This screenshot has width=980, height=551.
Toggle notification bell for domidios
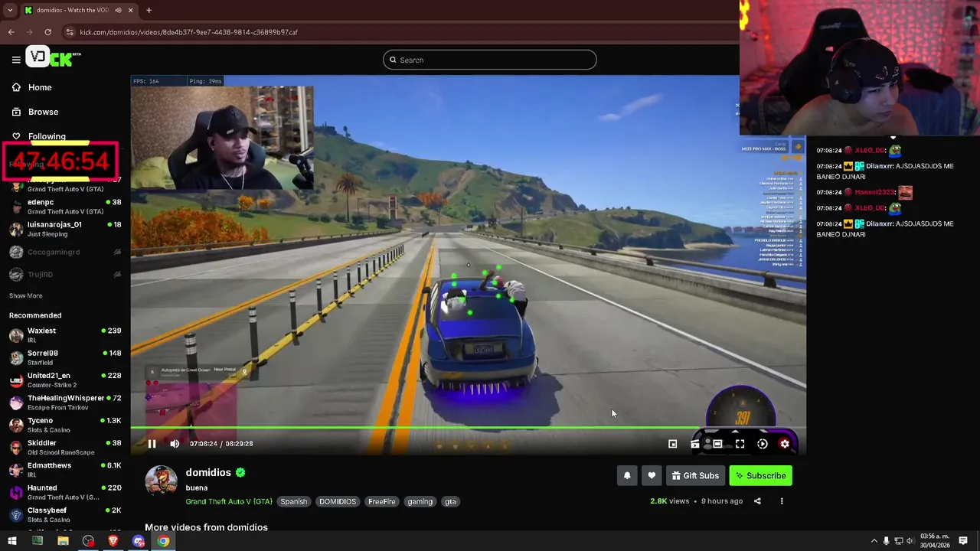[x=627, y=476]
